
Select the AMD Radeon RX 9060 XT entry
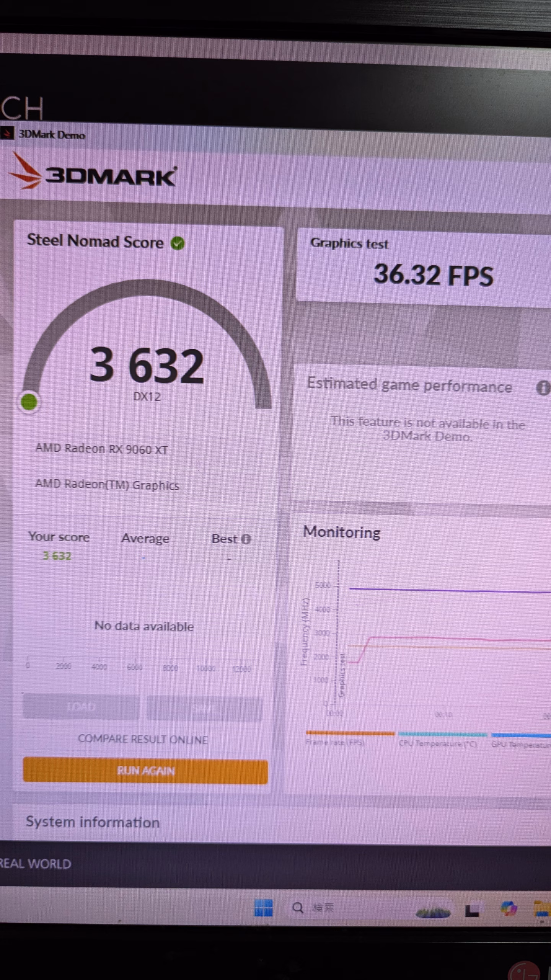click(x=101, y=449)
